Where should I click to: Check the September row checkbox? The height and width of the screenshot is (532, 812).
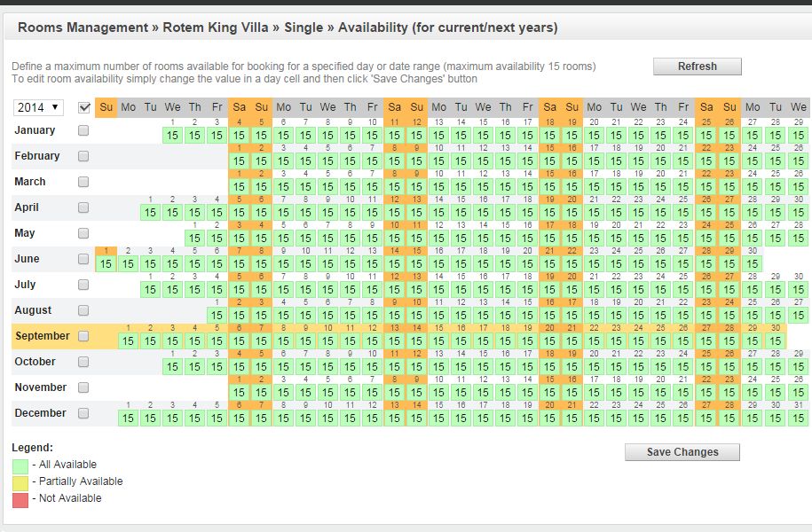click(x=83, y=336)
